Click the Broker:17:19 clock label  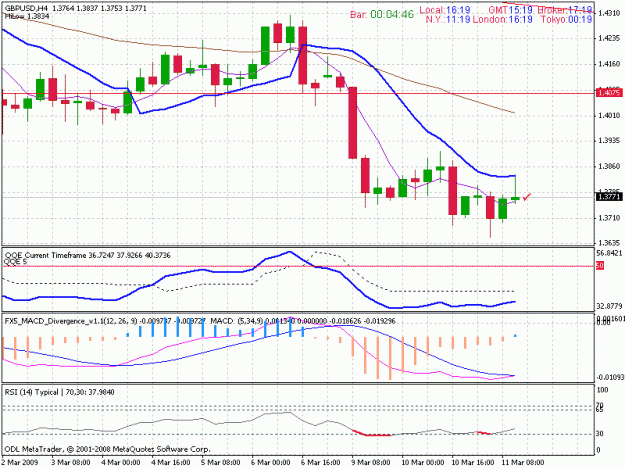(565, 10)
